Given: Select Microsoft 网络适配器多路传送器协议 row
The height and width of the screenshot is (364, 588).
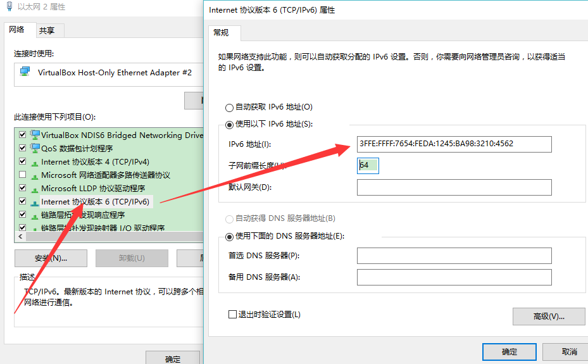Looking at the screenshot, I should (105, 175).
